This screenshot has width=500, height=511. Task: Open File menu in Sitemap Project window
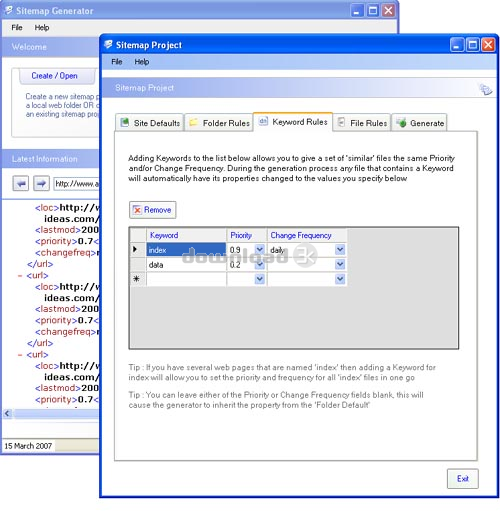point(117,62)
